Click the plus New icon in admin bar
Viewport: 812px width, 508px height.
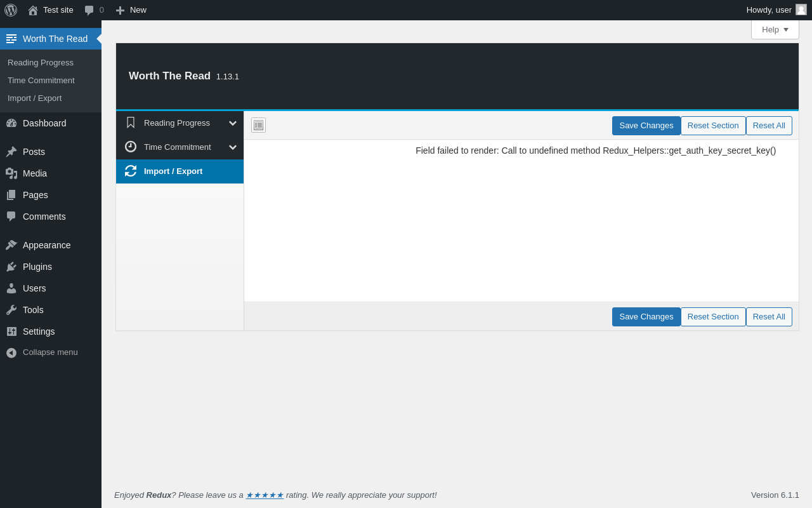click(120, 10)
